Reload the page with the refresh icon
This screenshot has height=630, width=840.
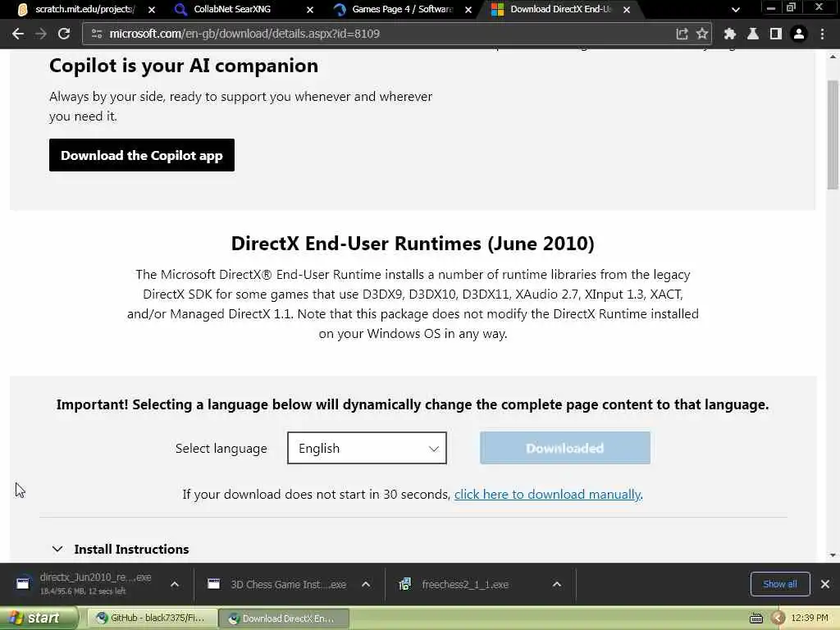click(64, 34)
